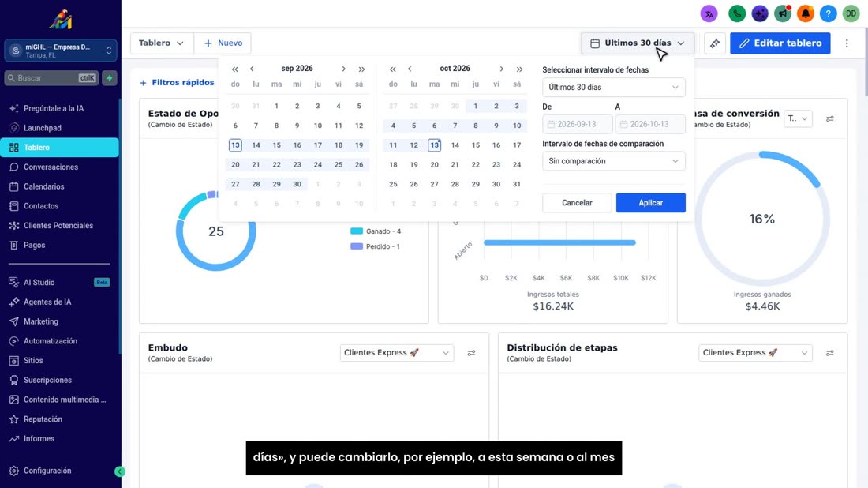Click the Filtros rápidos link
The image size is (868, 488).
(177, 83)
